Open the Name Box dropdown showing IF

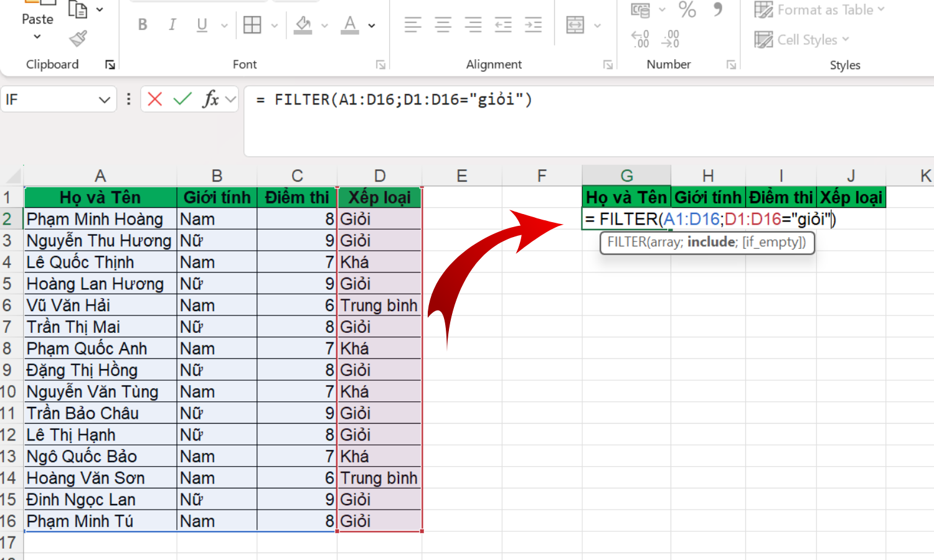(104, 100)
